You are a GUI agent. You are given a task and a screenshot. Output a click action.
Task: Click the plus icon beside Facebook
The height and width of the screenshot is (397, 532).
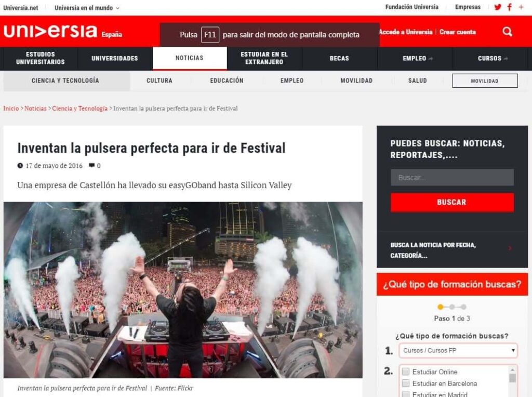(x=521, y=7)
